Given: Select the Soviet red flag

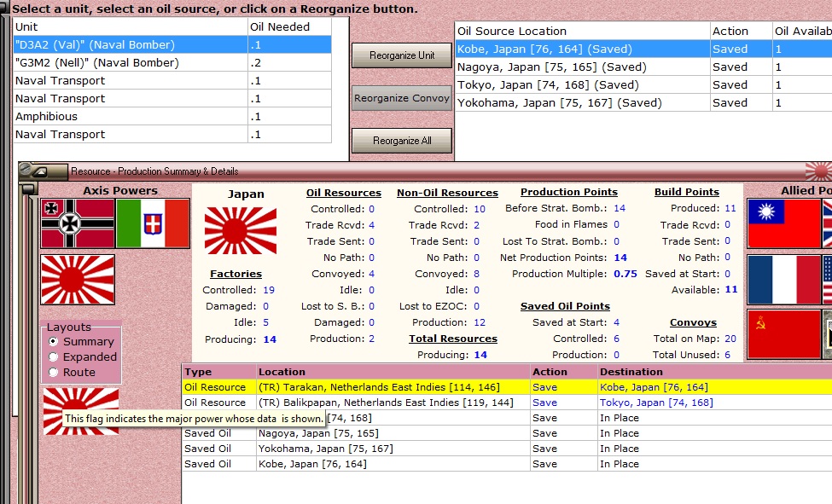Looking at the screenshot, I should click(x=783, y=334).
